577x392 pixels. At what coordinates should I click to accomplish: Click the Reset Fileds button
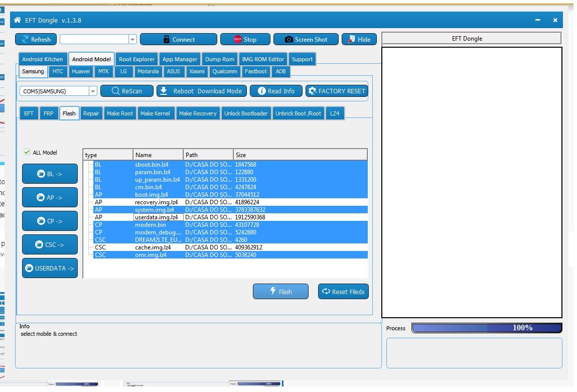(x=343, y=292)
